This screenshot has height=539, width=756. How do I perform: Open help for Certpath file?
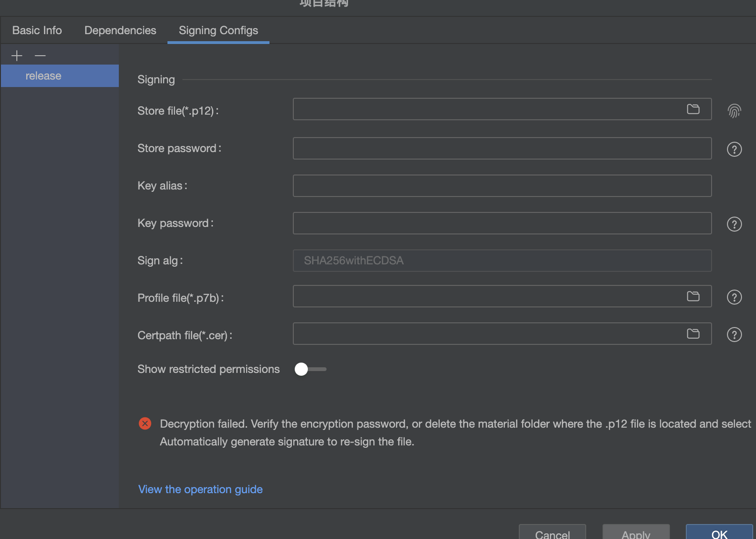[734, 335]
